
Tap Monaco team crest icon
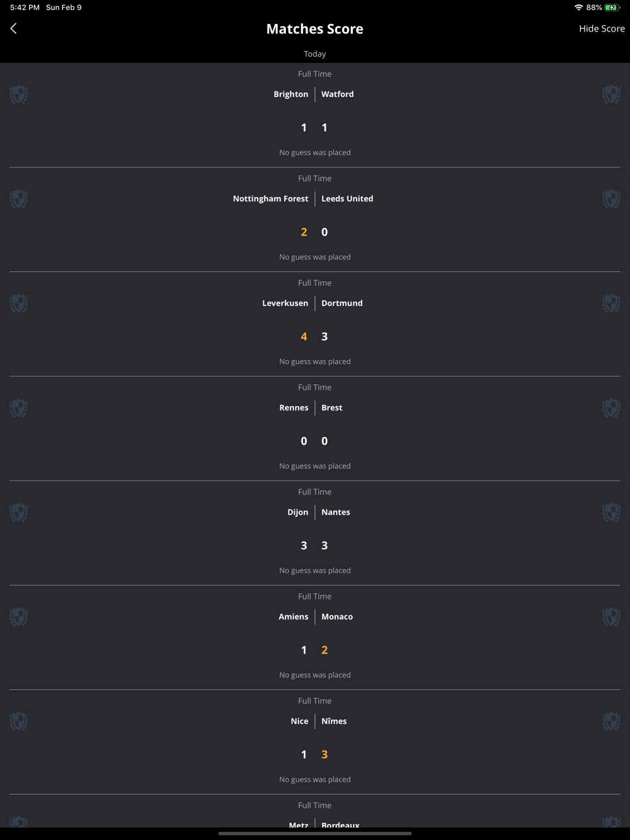[x=611, y=617]
